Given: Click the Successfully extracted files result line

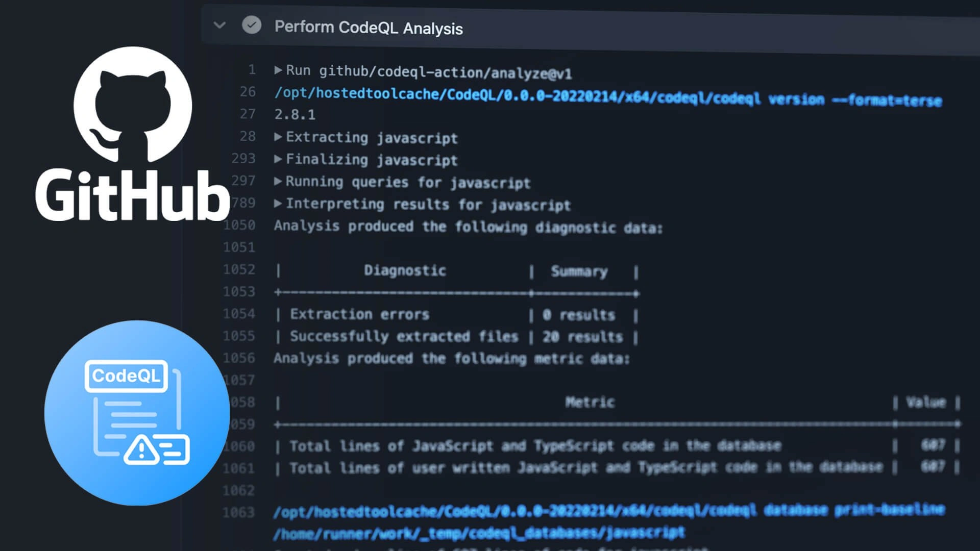Looking at the screenshot, I should (403, 336).
